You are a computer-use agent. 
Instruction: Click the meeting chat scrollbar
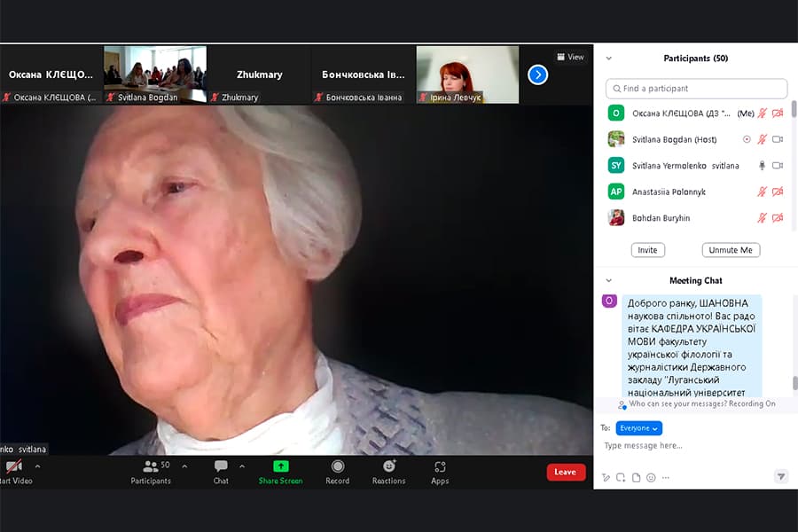[x=794, y=383]
